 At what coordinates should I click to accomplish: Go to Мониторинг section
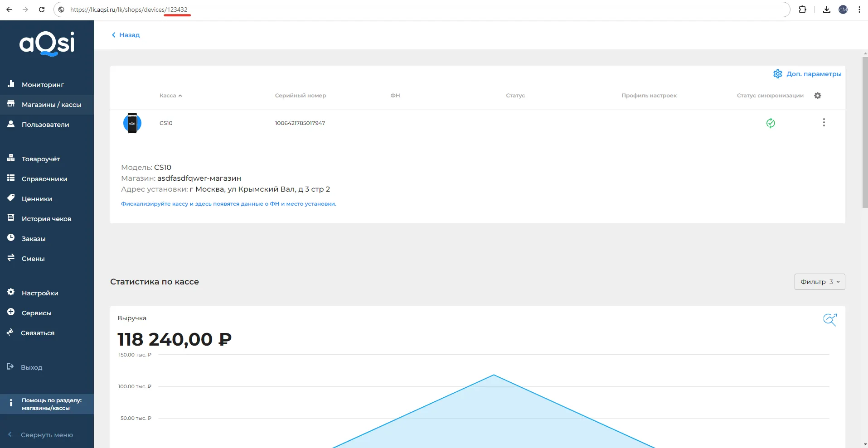43,85
